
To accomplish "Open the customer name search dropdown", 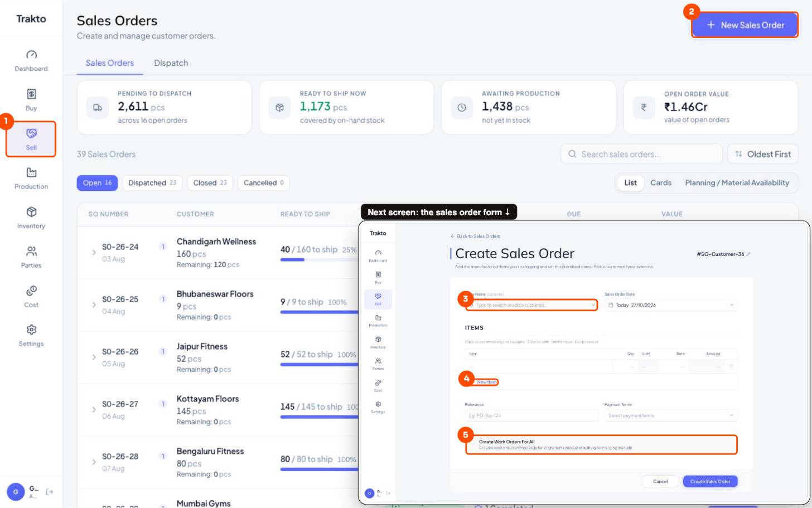I will coord(531,305).
